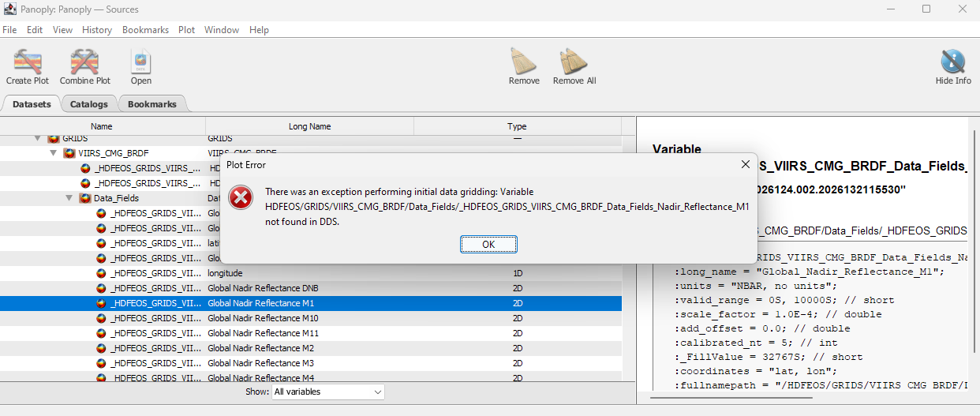
Task: Collapse the Data_Fields tree node
Action: point(69,198)
